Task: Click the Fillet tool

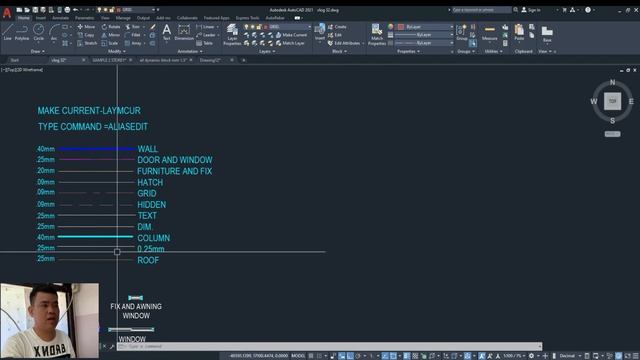Action: 133,35
